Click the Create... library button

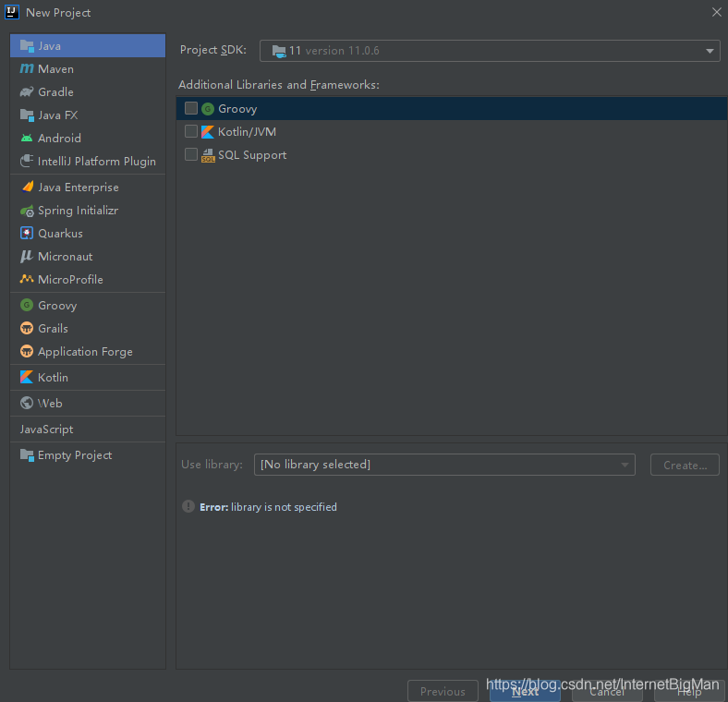(x=685, y=465)
